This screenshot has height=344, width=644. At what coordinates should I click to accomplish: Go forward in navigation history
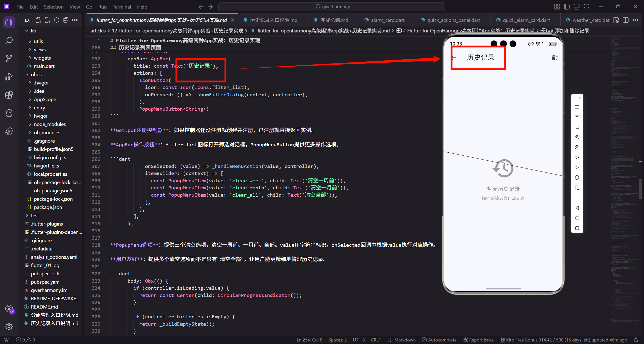click(211, 7)
